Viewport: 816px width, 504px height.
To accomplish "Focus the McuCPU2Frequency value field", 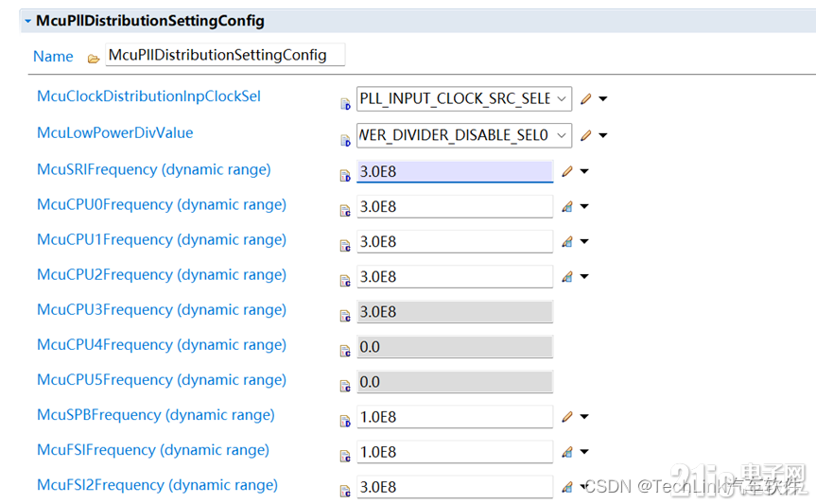I will click(x=454, y=276).
